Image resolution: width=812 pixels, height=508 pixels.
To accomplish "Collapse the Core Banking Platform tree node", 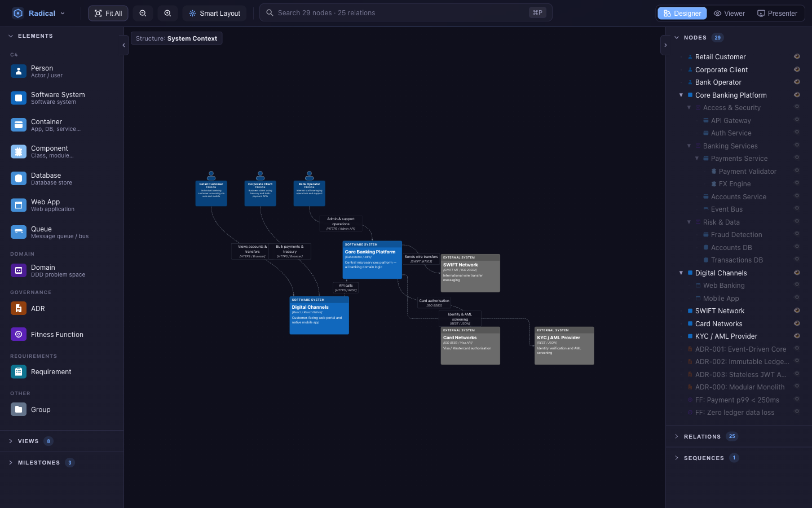I will click(x=681, y=95).
